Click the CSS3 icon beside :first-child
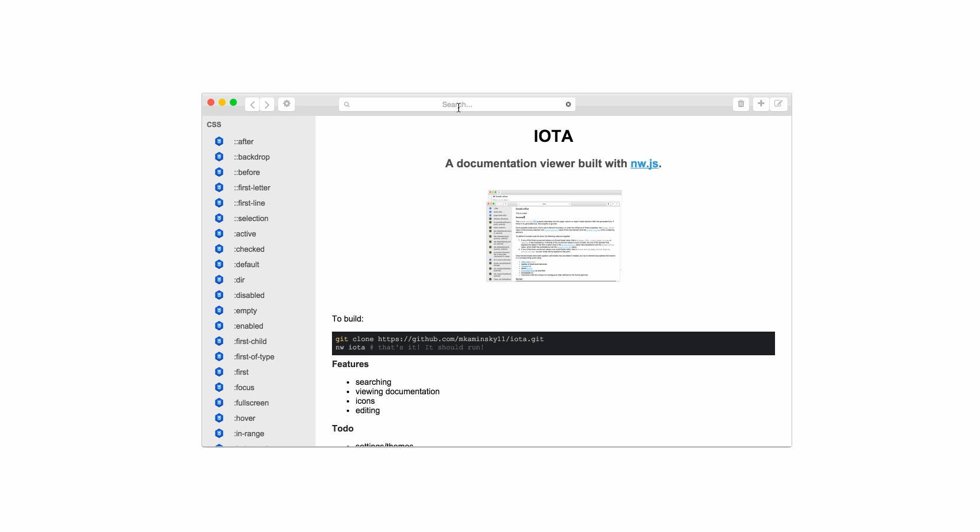980x532 pixels. click(x=219, y=341)
